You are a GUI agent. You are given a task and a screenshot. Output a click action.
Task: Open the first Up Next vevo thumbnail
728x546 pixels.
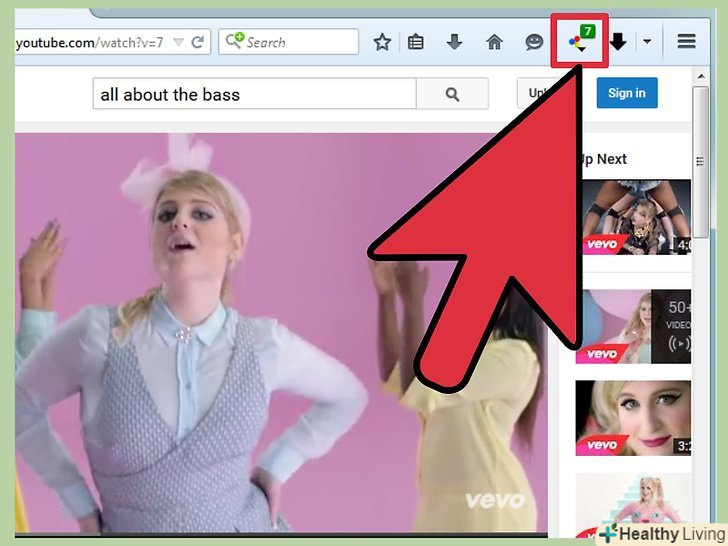point(633,217)
